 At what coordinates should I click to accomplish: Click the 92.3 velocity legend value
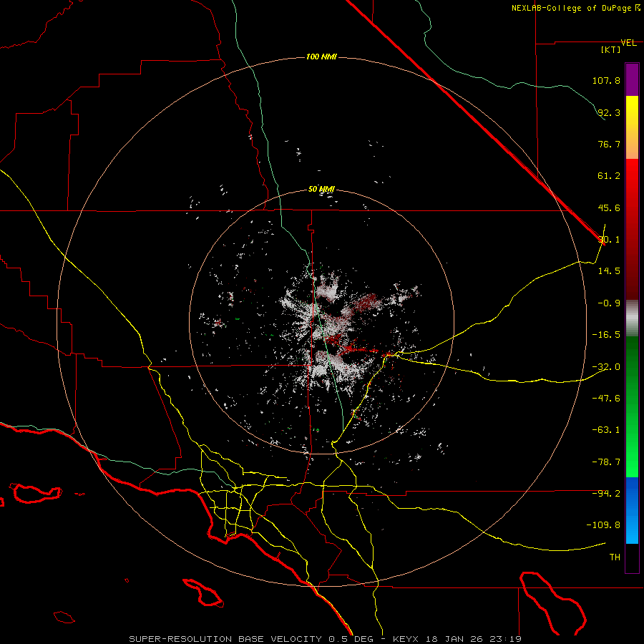click(x=609, y=112)
